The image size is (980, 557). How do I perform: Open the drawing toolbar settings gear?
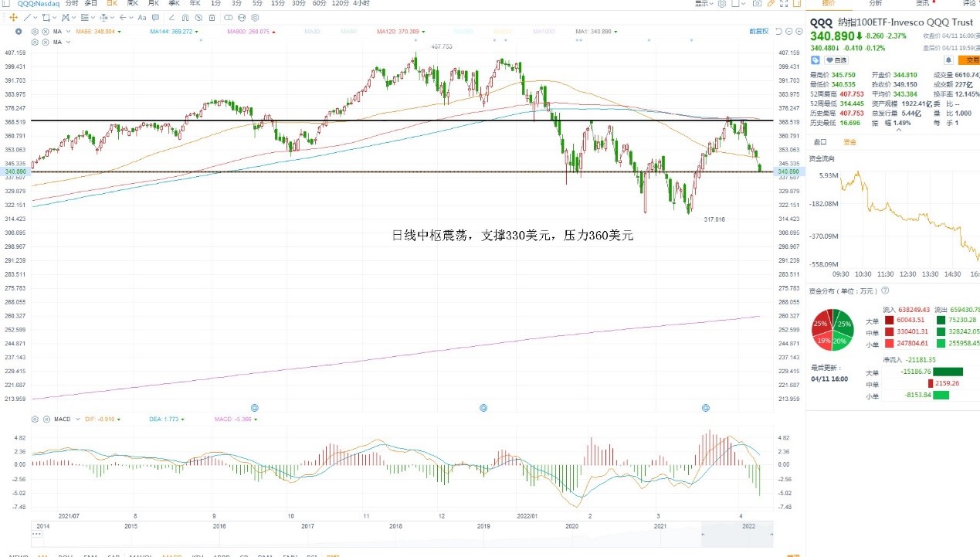[x=255, y=18]
